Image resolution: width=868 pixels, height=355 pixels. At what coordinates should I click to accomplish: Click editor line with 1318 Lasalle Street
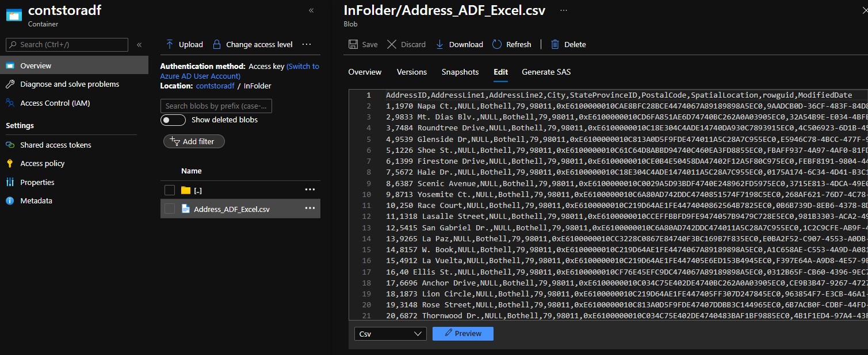(x=627, y=216)
